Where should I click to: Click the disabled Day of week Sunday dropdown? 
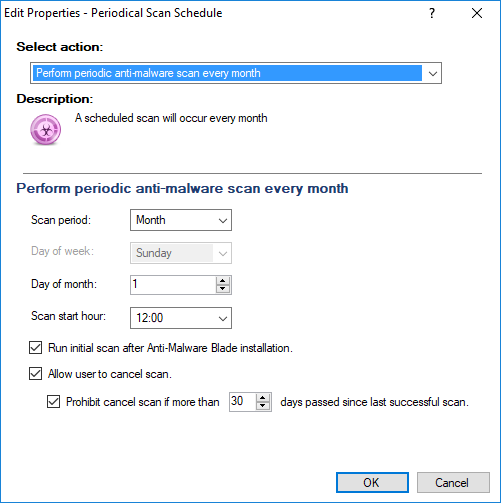point(181,253)
